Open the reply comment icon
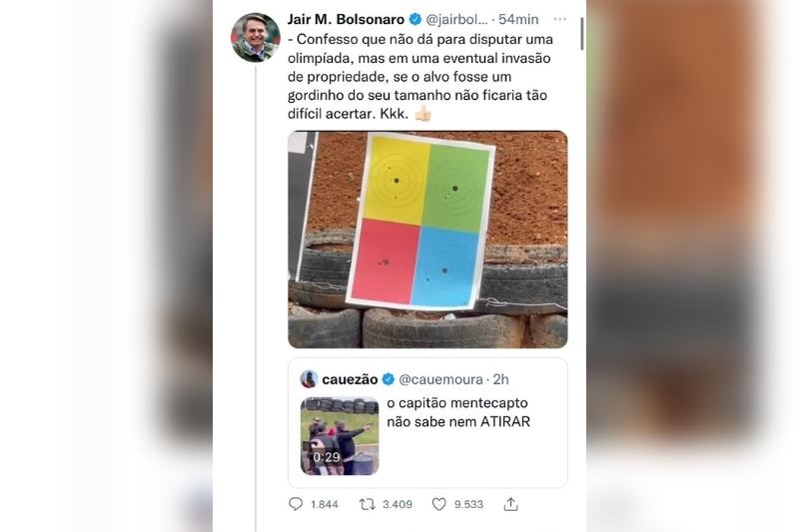The height and width of the screenshot is (532, 799). click(x=296, y=504)
